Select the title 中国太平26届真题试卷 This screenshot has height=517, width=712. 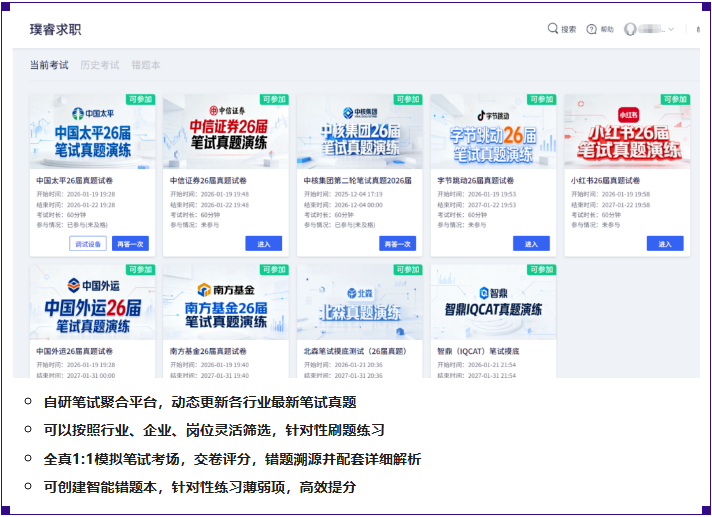coord(74,181)
